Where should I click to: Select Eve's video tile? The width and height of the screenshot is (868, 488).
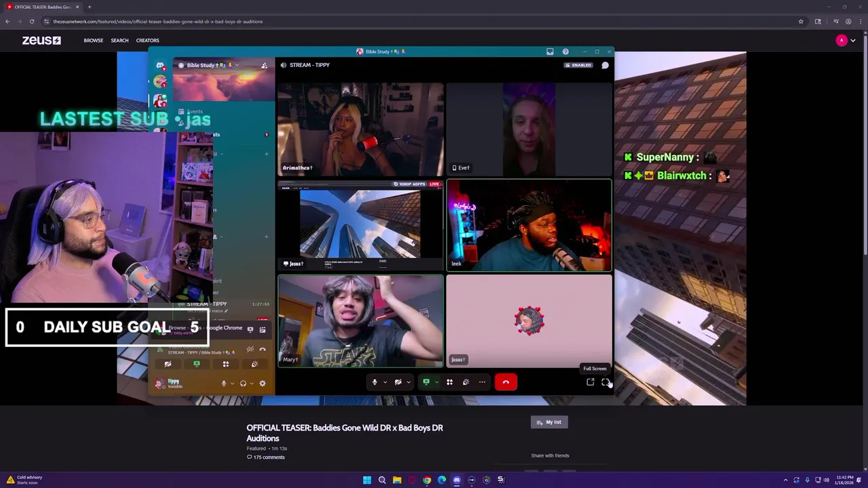(x=529, y=129)
